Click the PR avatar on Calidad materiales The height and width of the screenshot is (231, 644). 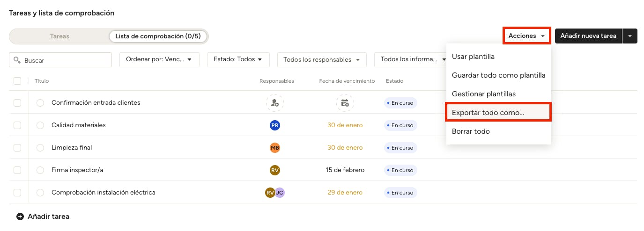point(275,125)
